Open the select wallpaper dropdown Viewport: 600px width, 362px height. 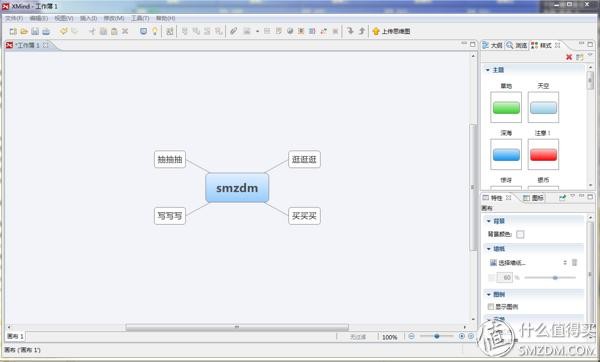528,263
